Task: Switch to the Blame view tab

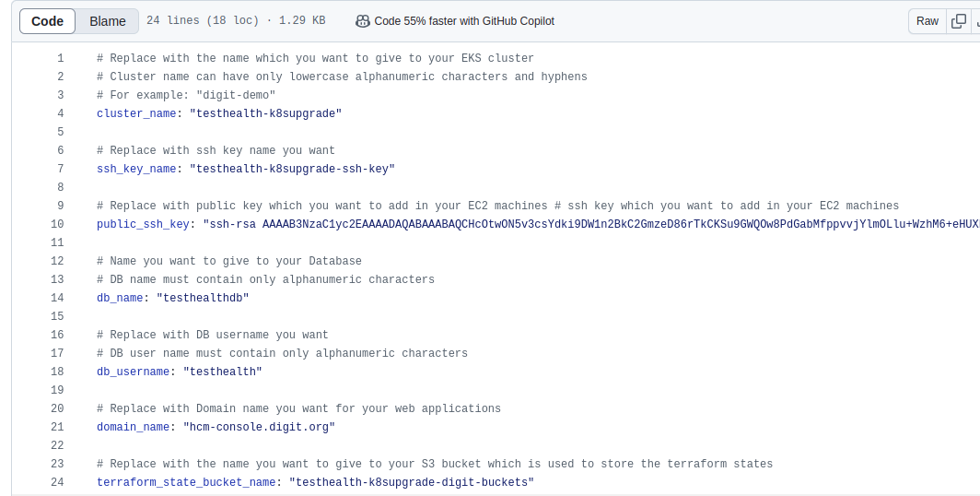Action: pyautogui.click(x=108, y=21)
